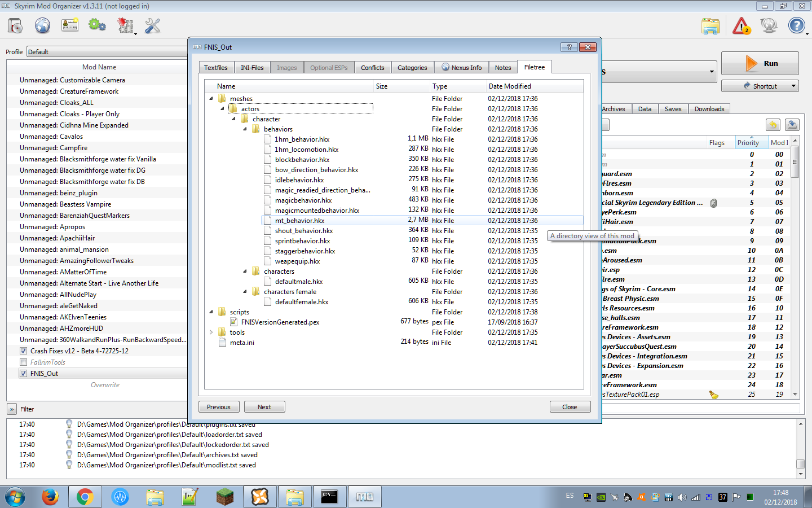Click the Mod Organizer taskbar icon
Viewport: 812px width, 508px height.
pyautogui.click(x=364, y=497)
